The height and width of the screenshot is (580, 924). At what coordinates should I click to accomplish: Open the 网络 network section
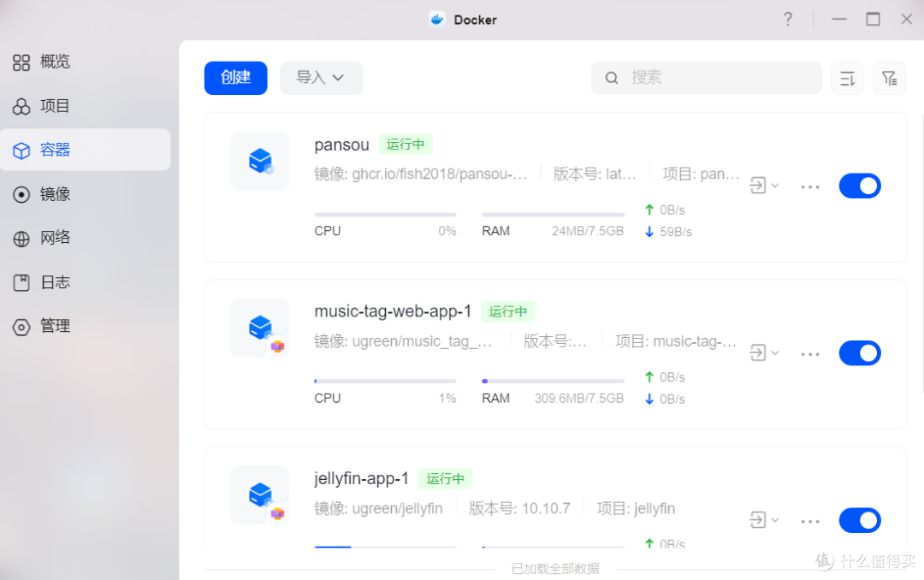coord(86,238)
